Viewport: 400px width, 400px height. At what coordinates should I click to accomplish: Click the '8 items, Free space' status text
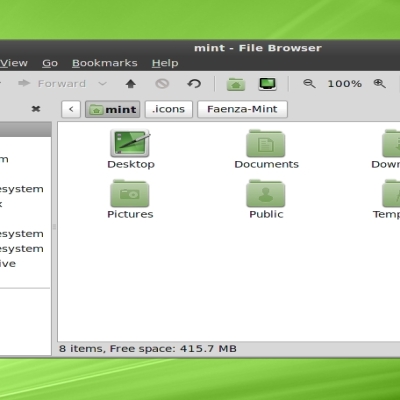[x=148, y=349]
